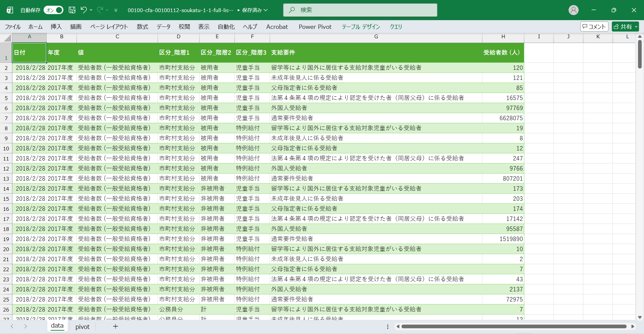644x334 pixels.
Task: Open the Undo history dropdown arrow
Action: [91, 10]
